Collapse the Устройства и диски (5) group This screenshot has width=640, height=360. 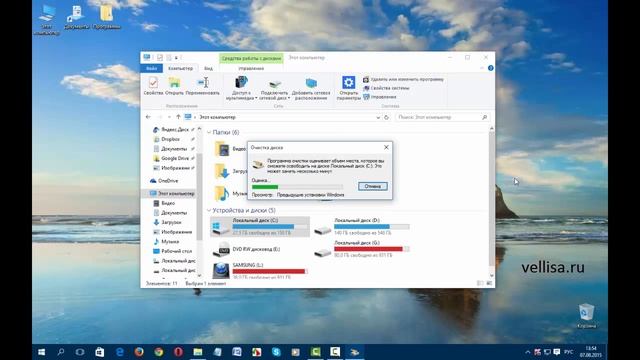pyautogui.click(x=209, y=211)
